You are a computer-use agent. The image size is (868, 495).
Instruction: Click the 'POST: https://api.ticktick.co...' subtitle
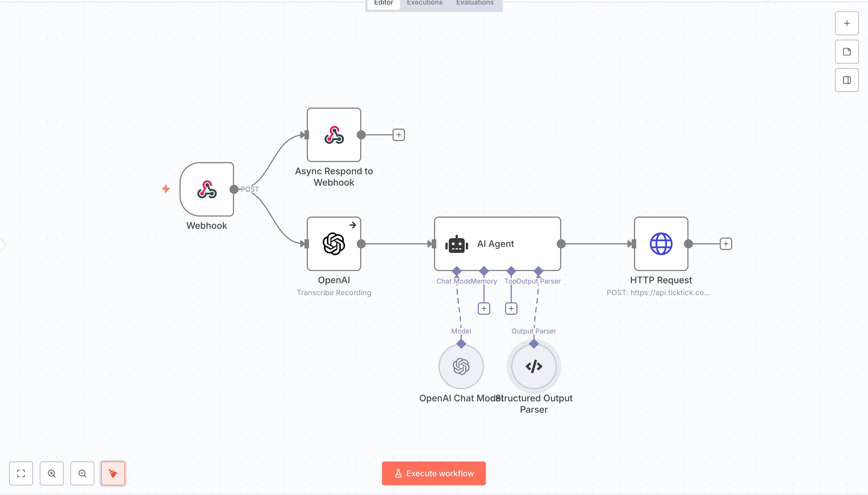[658, 293]
